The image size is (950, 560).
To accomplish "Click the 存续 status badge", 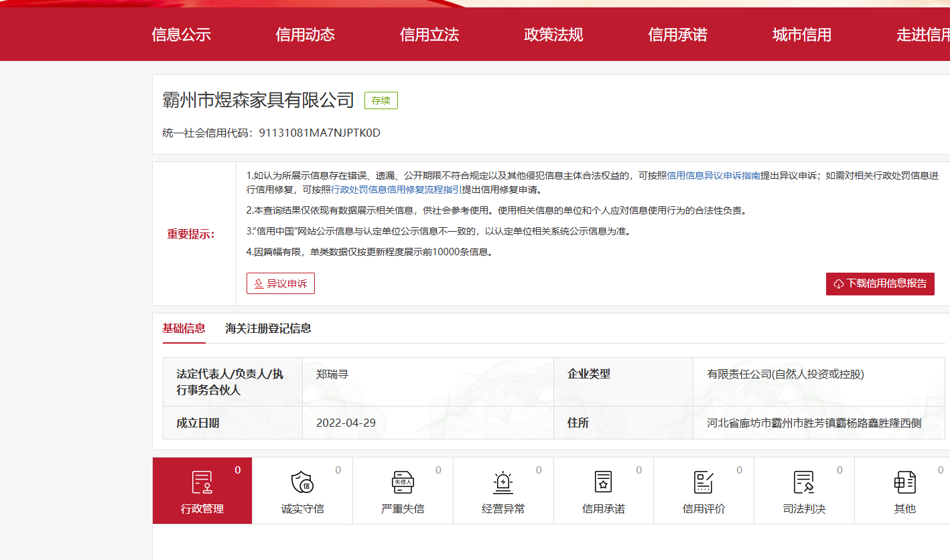I will (x=381, y=100).
